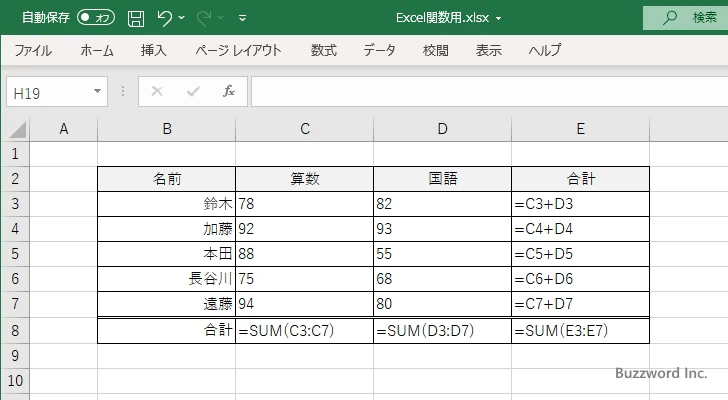
Task: Click cell with value 78
Action: click(x=305, y=204)
